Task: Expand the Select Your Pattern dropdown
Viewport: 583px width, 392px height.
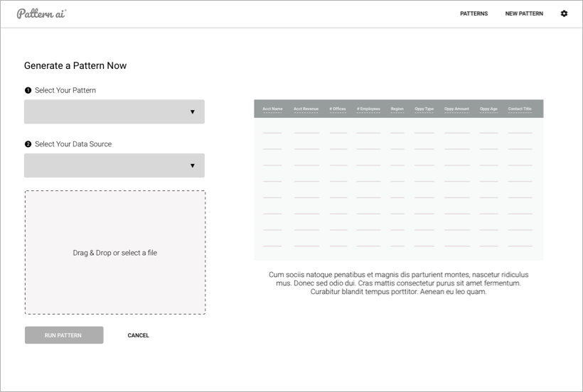Action: [114, 111]
